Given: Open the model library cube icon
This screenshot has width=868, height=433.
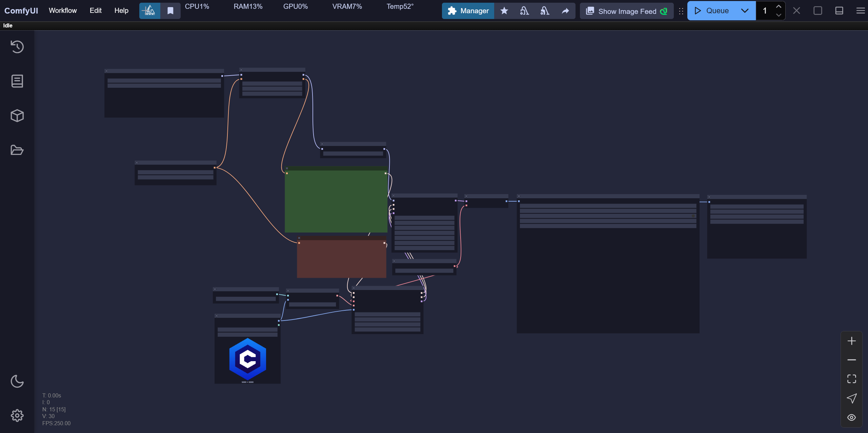Looking at the screenshot, I should pyautogui.click(x=17, y=116).
